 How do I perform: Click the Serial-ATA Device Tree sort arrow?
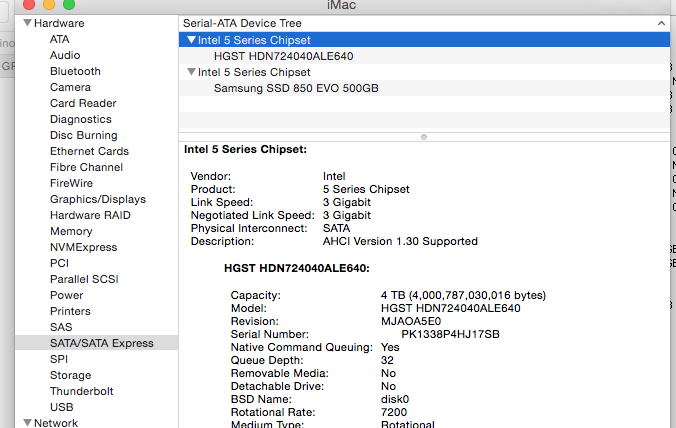(661, 23)
